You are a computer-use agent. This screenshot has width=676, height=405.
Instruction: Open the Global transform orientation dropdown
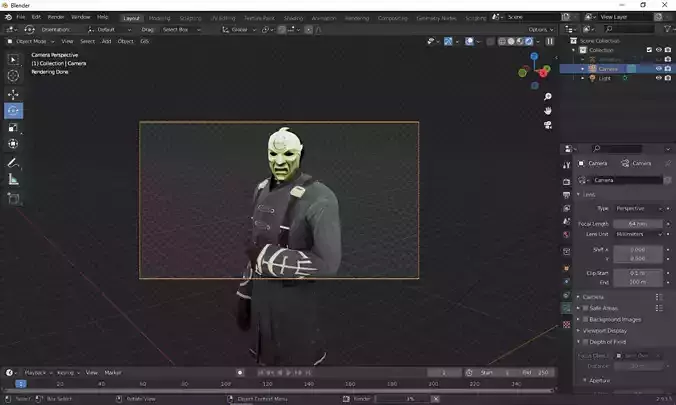239,30
